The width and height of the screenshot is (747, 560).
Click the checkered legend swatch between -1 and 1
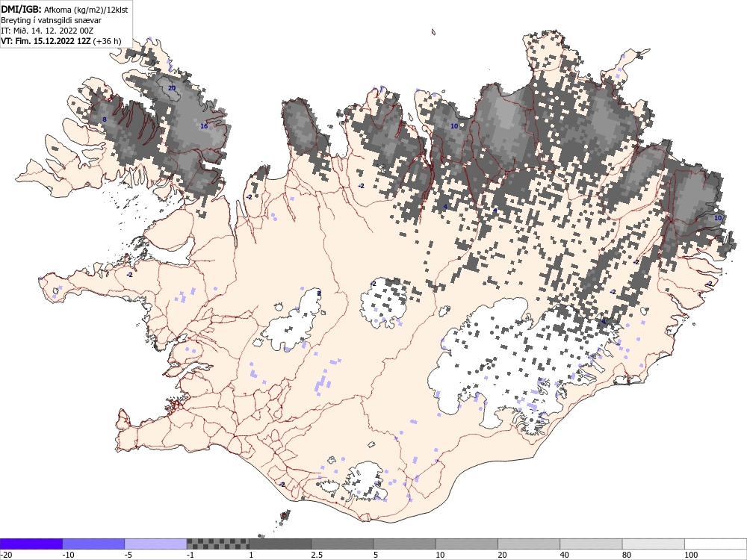217,544
